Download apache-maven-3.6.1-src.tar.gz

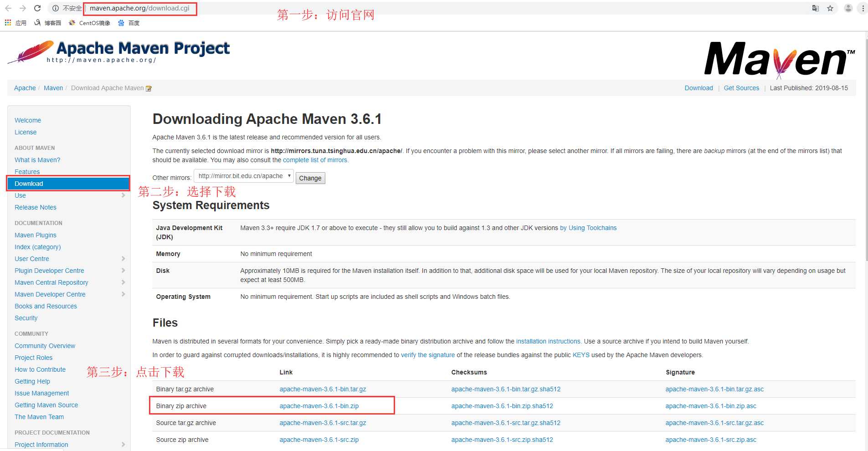click(x=323, y=423)
